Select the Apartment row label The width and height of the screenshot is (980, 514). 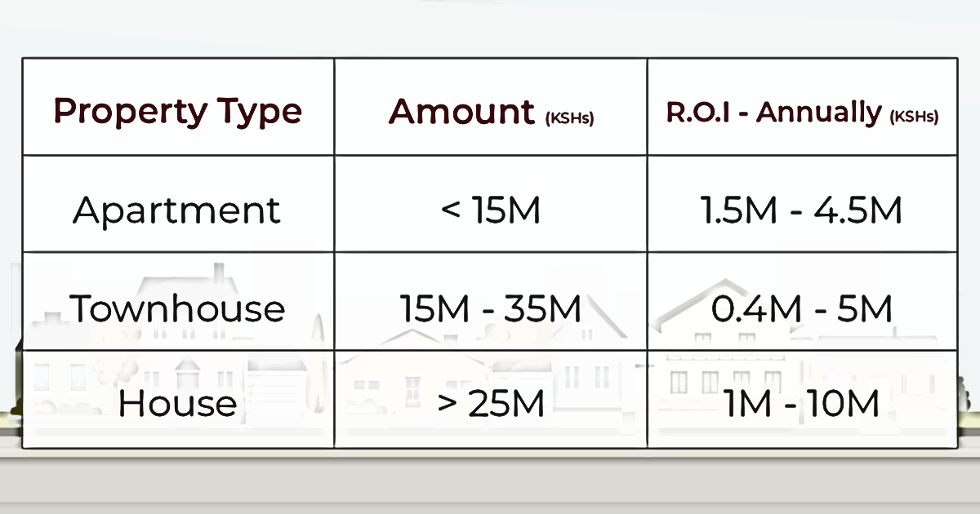point(176,210)
